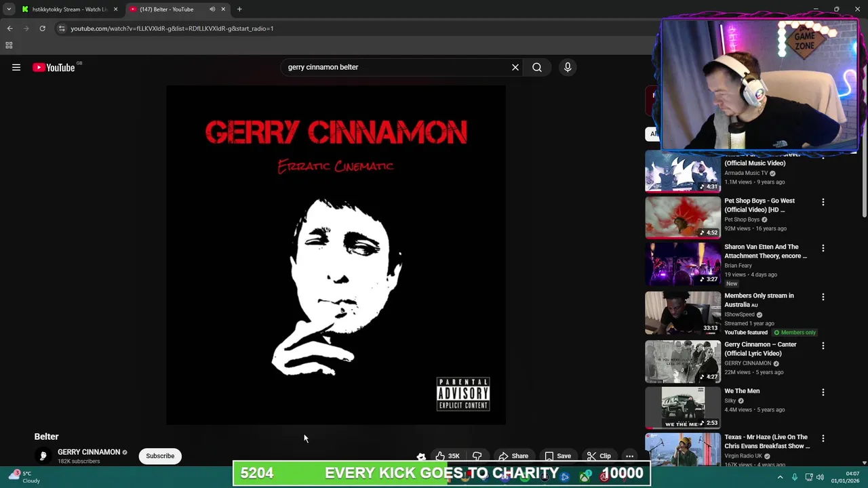Screen dimensions: 868x488
Task: Open the YouTube guide hamburger menu
Action: pyautogui.click(x=16, y=67)
